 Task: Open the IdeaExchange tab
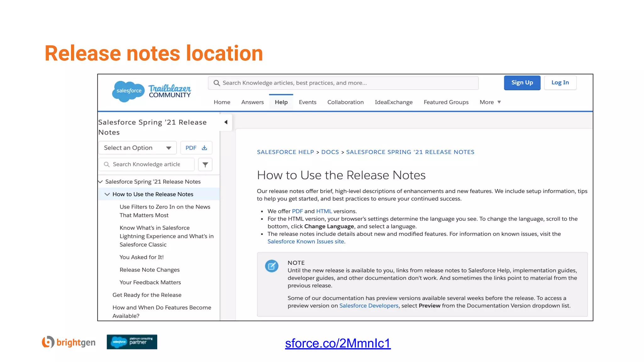click(x=394, y=102)
